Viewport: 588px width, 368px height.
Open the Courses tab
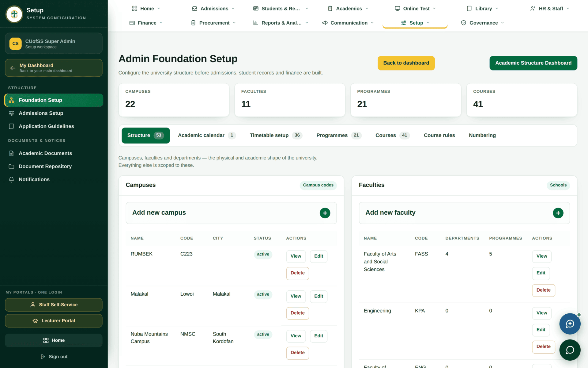[392, 136]
